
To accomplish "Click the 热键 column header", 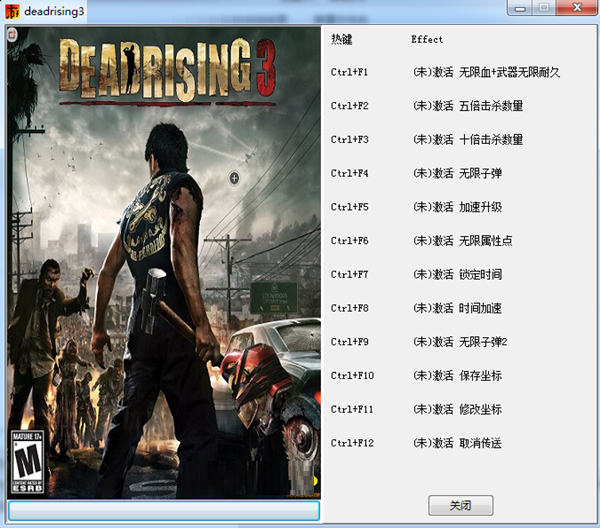I will click(x=341, y=39).
